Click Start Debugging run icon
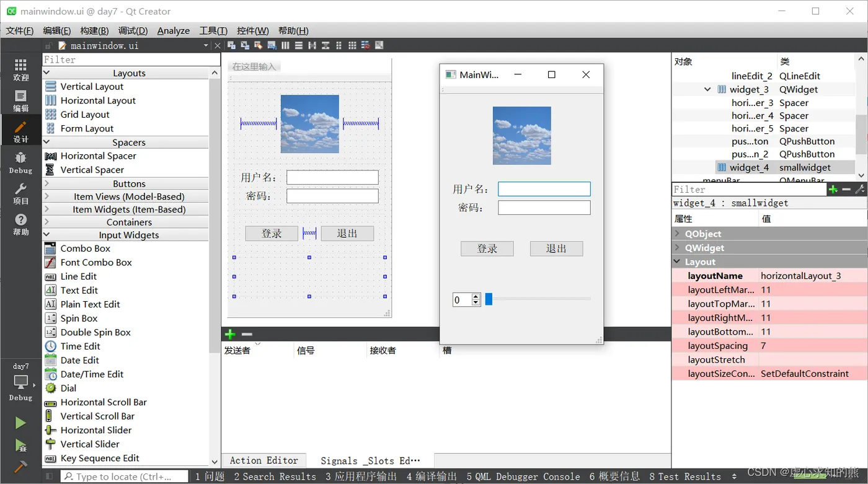868x484 pixels. (x=20, y=445)
